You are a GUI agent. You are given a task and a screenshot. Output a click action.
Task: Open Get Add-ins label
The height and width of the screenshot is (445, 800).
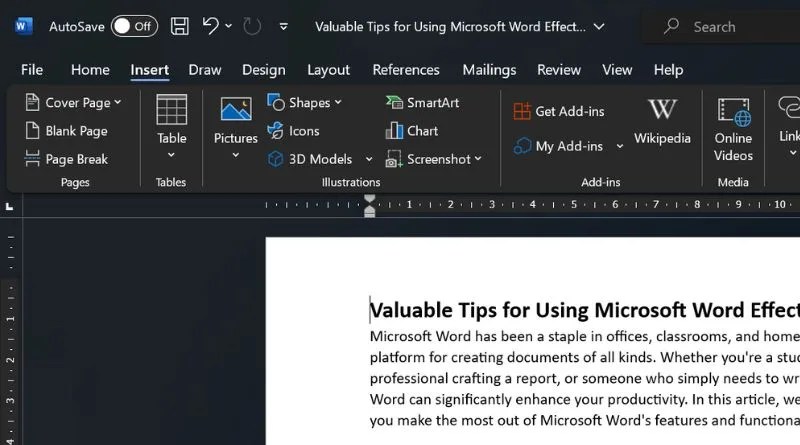click(x=570, y=111)
